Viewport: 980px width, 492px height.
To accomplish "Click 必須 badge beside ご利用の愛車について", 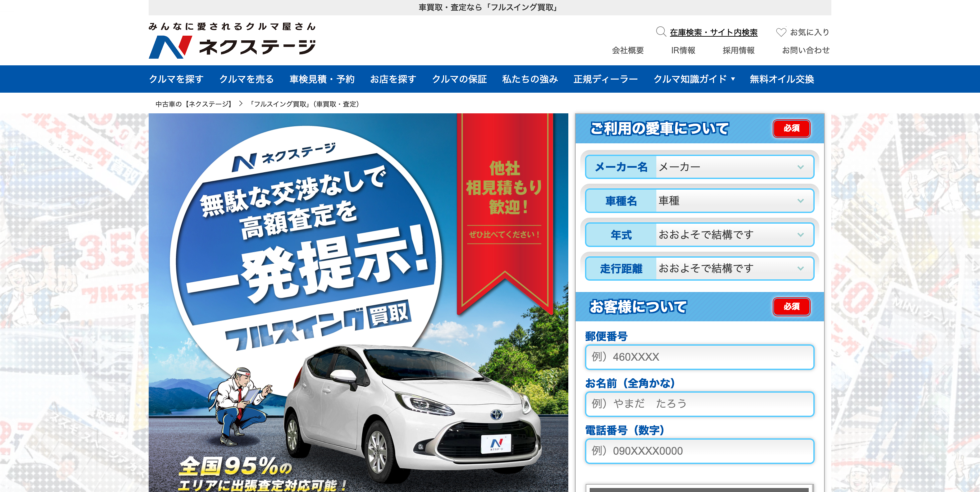I will pyautogui.click(x=791, y=128).
